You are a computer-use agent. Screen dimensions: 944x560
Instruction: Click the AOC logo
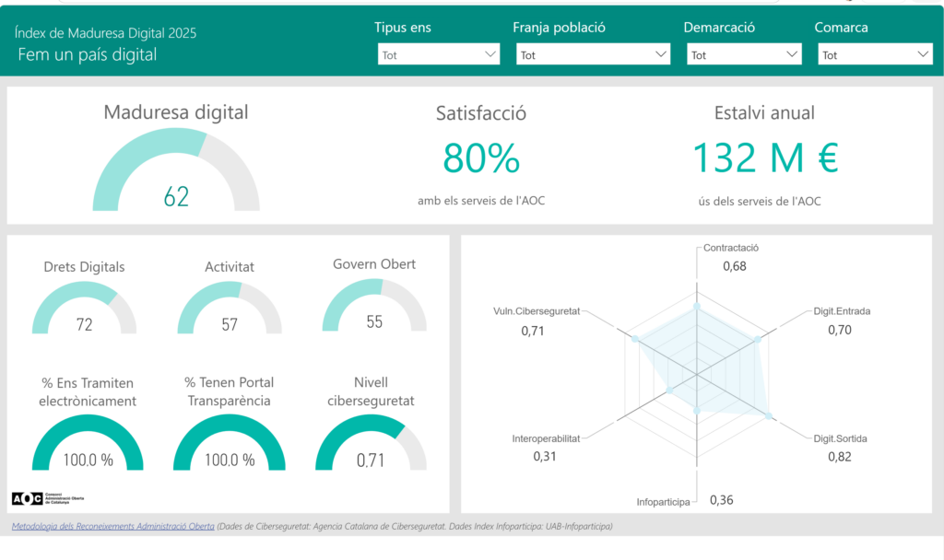[x=48, y=498]
